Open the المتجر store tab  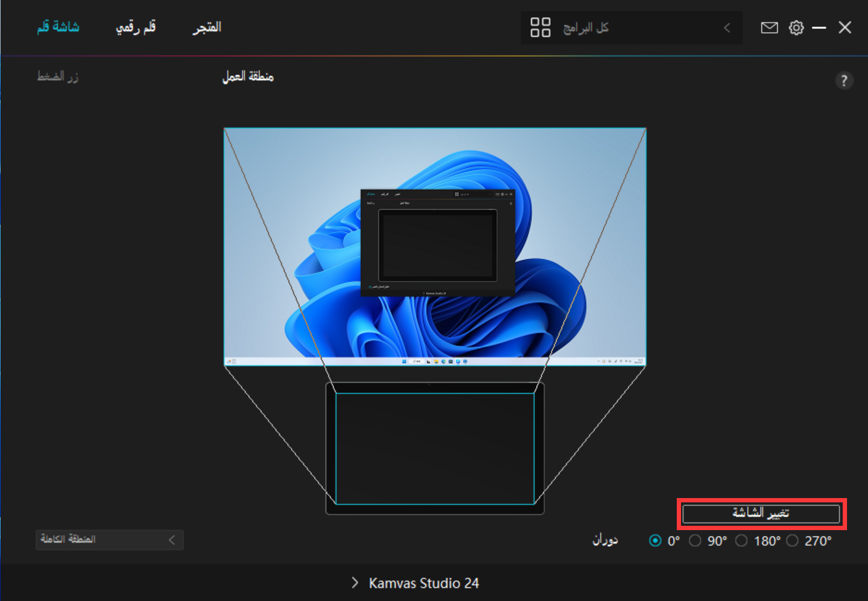pos(207,27)
